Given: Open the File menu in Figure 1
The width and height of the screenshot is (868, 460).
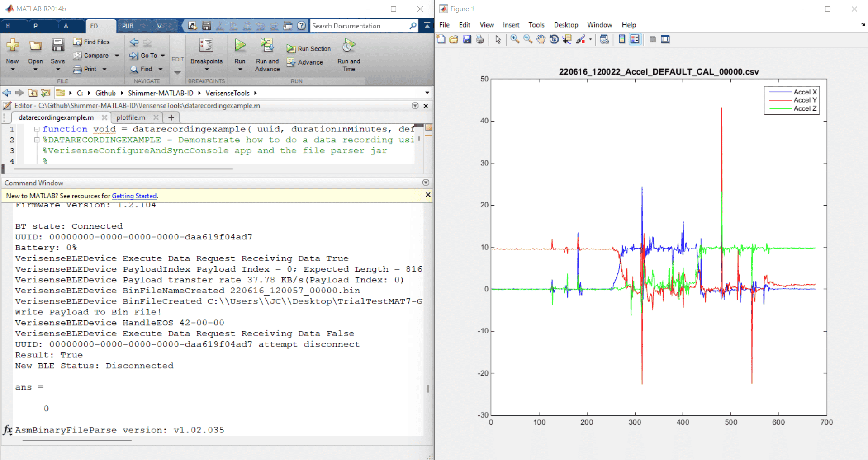Looking at the screenshot, I should 444,25.
